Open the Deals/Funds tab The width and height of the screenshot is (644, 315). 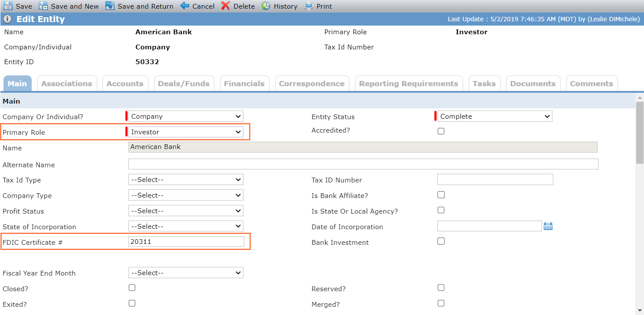[184, 84]
